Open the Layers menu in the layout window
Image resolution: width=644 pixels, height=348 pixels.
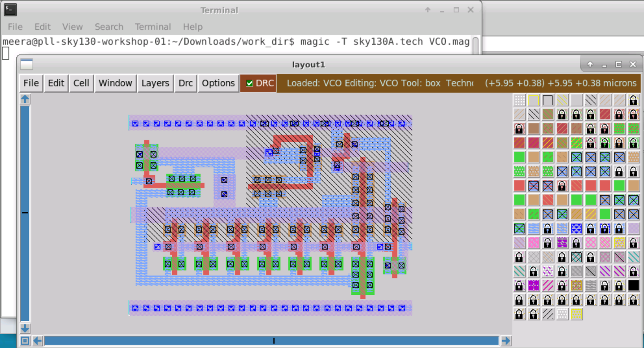click(155, 83)
